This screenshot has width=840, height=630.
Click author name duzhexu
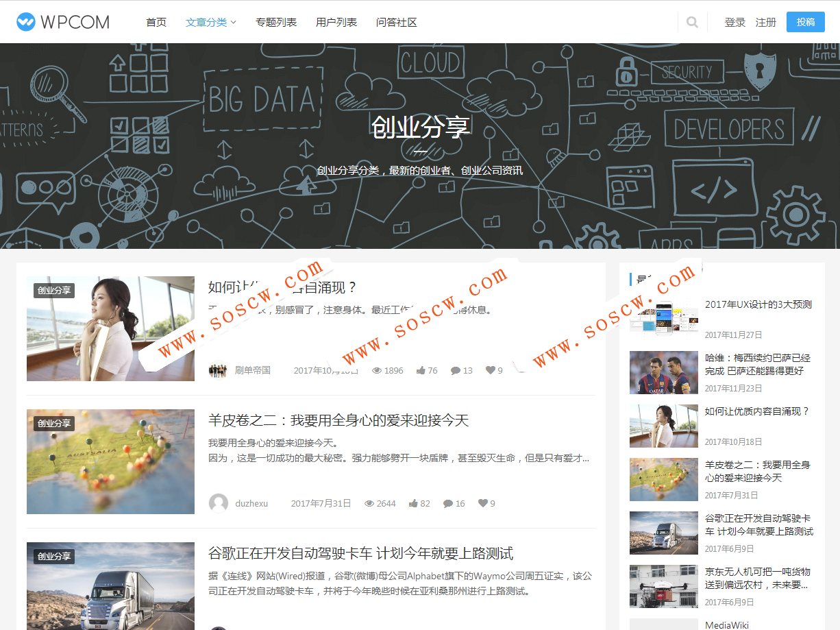[251, 503]
